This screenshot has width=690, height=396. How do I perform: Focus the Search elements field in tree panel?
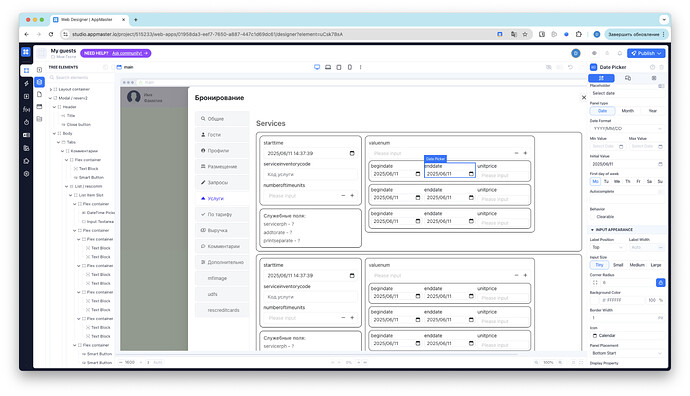pos(80,77)
